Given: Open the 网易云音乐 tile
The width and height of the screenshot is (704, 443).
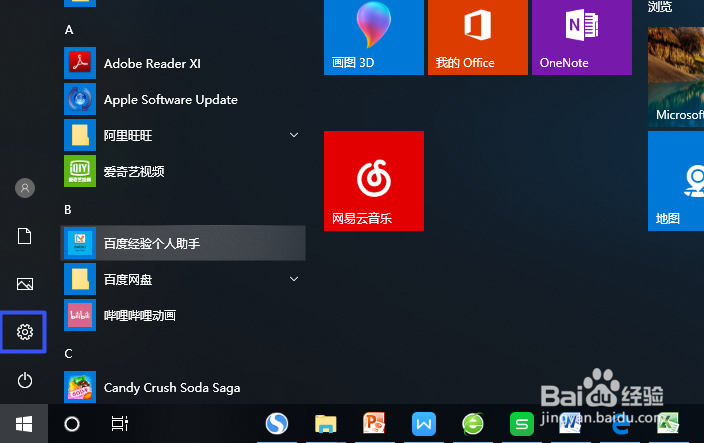Looking at the screenshot, I should click(374, 181).
